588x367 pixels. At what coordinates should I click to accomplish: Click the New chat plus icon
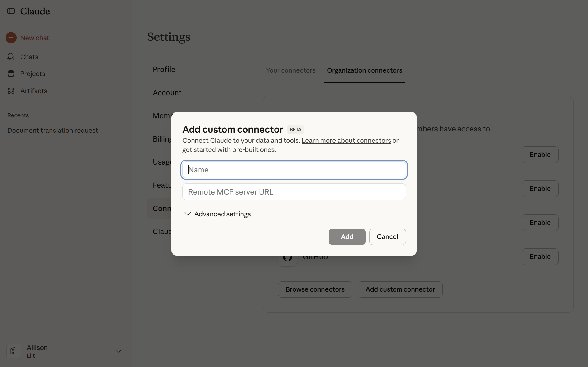pos(11,38)
